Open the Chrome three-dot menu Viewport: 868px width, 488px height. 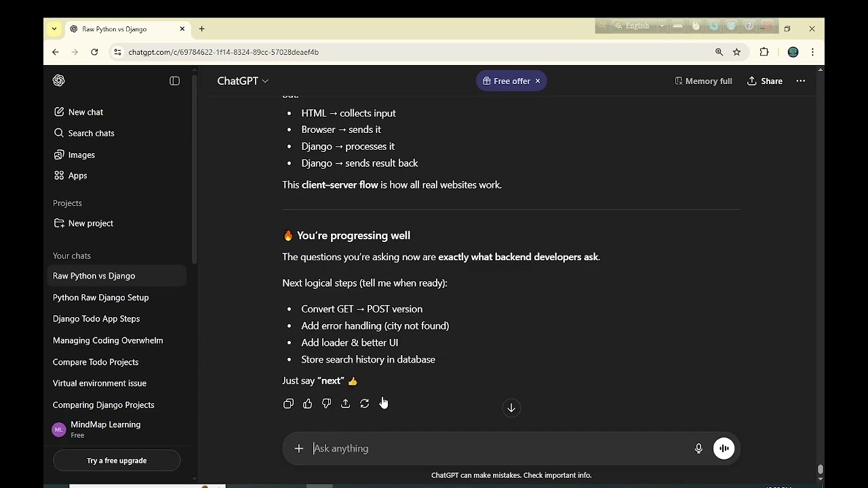[812, 52]
